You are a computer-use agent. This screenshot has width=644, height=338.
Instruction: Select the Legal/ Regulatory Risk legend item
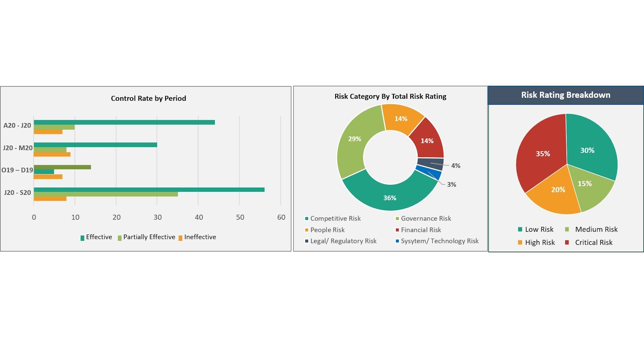(341, 241)
